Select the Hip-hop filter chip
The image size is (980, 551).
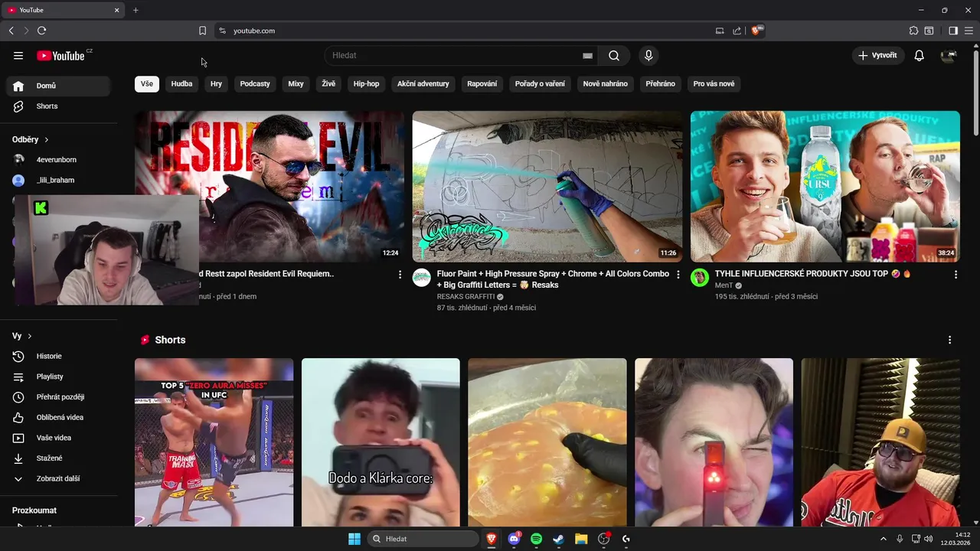[366, 84]
